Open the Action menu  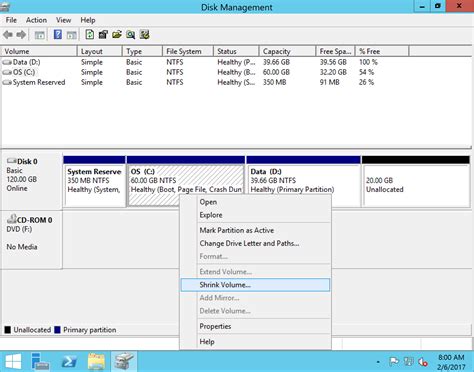coord(36,20)
